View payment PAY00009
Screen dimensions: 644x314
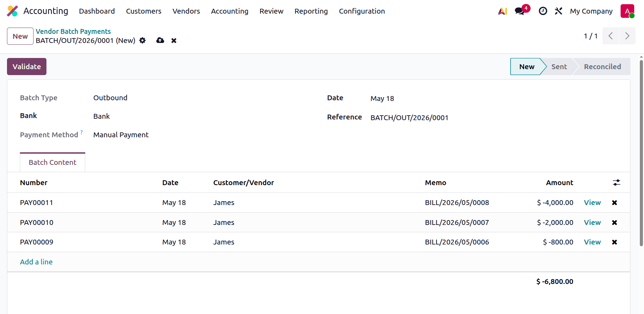[x=592, y=242]
